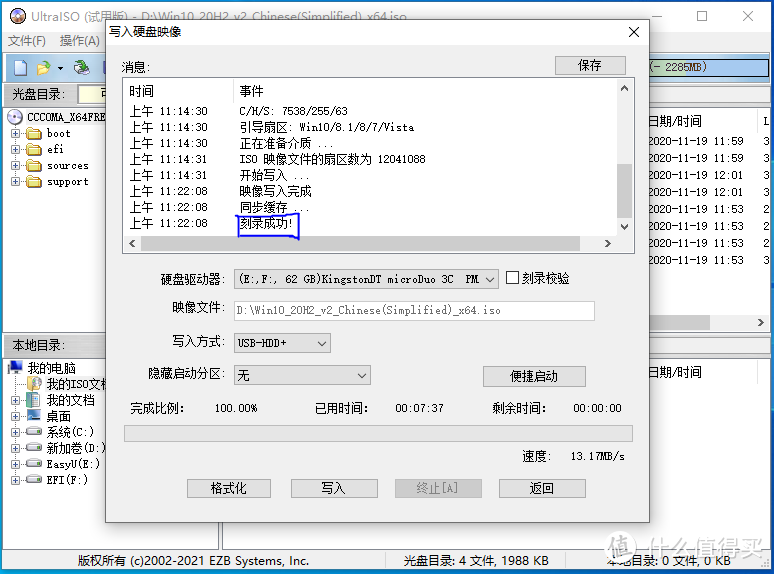Viewport: 774px width, 574px height.
Task: Click the CD icon next to CCCOMA_X64FRE
Action: 15,117
